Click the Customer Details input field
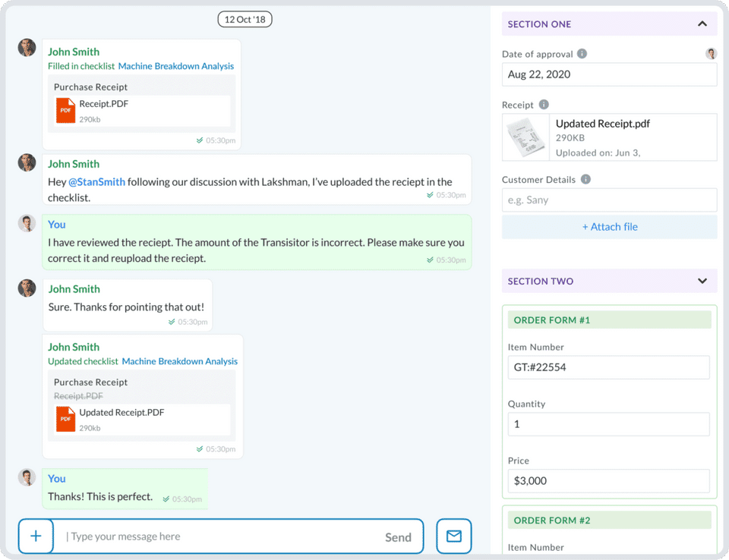This screenshot has width=729, height=560. [x=609, y=200]
